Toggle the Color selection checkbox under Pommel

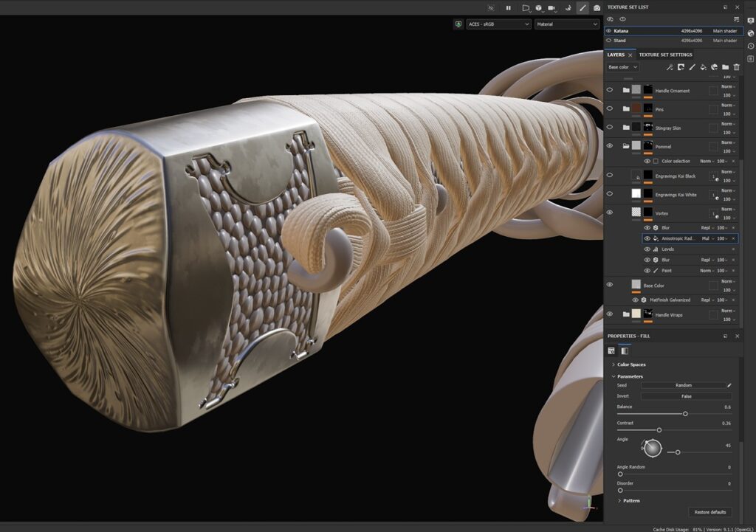click(x=656, y=161)
